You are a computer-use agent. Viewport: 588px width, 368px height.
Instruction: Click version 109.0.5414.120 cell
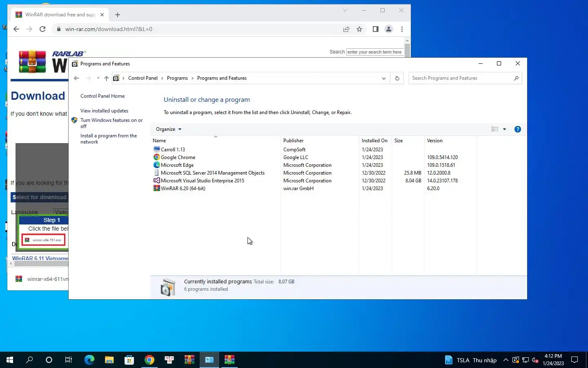point(442,157)
